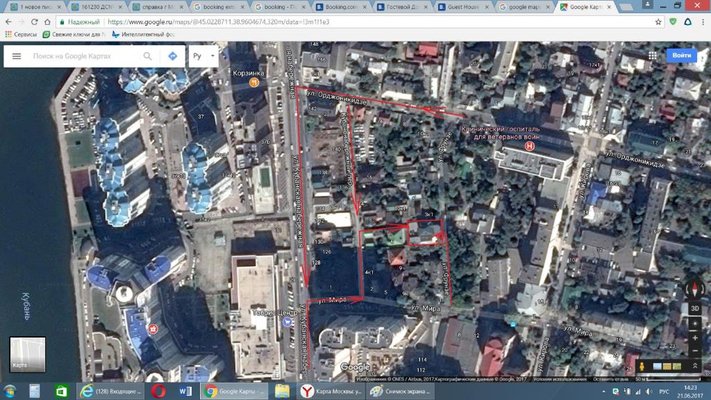Click the Войти sign-in button
This screenshot has height=400, width=711.
click(682, 55)
